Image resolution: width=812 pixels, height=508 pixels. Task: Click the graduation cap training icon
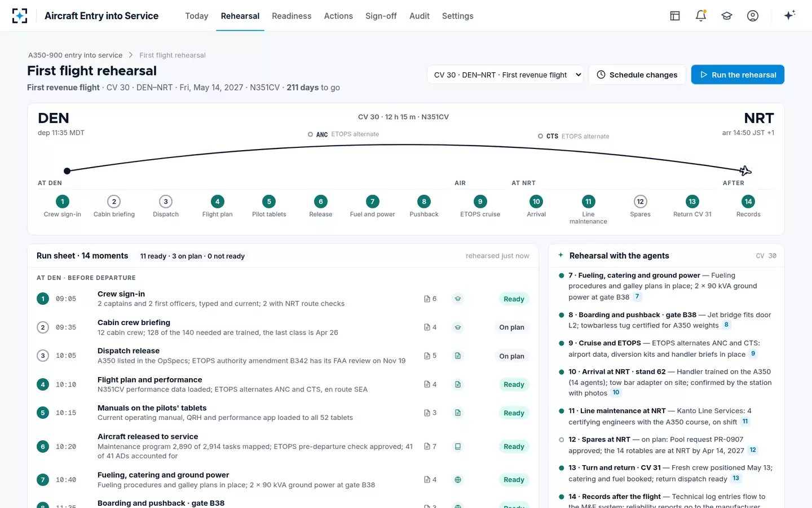(x=727, y=16)
